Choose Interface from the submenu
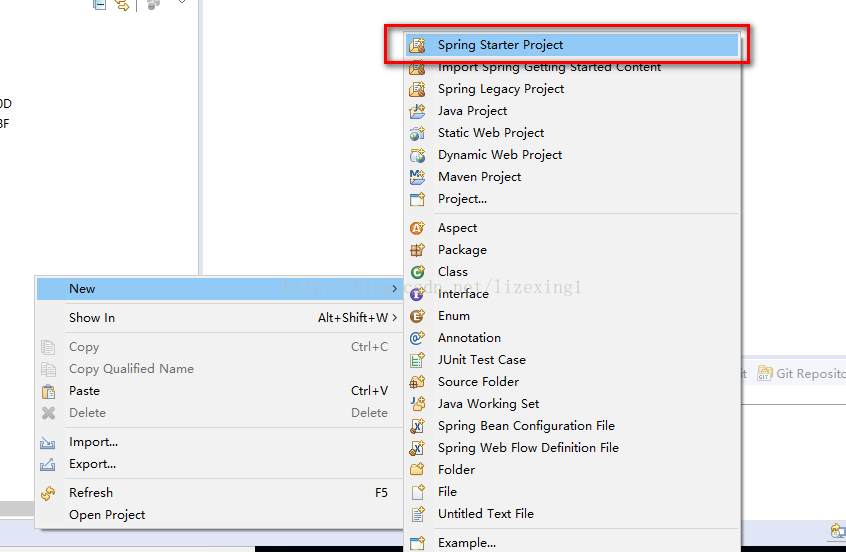846x552 pixels. coord(572,294)
